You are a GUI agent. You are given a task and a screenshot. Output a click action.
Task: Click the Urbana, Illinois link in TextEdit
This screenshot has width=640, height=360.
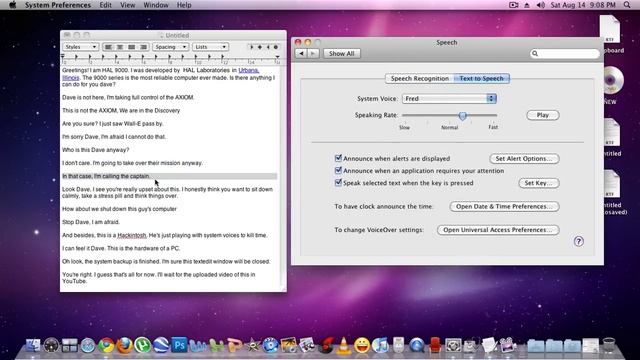[248, 70]
